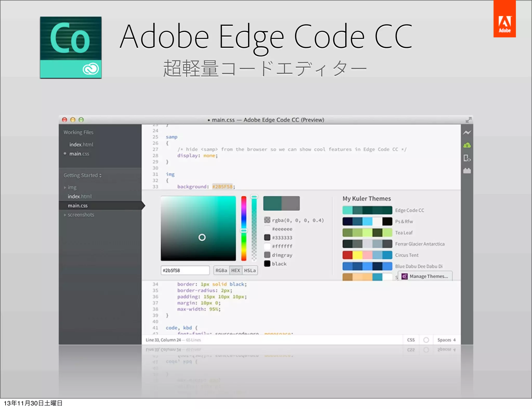Screen dimensions: 532x409
Task: Open main.css in Working Files
Action: coord(79,154)
